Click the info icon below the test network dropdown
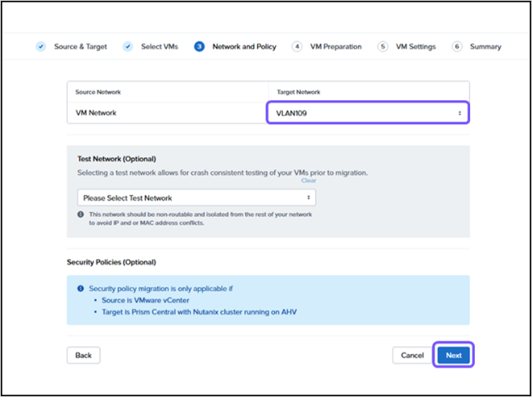Viewport: 532px width, 397px height. tap(81, 214)
